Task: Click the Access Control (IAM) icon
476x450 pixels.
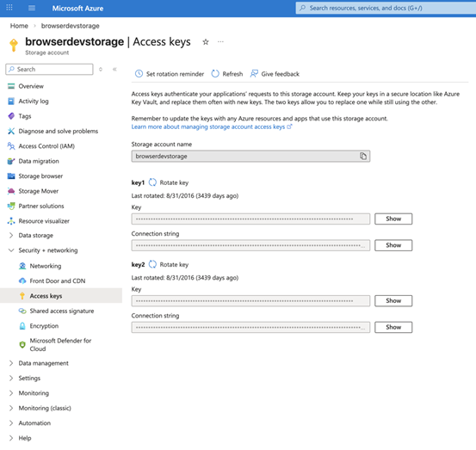Action: tap(11, 146)
